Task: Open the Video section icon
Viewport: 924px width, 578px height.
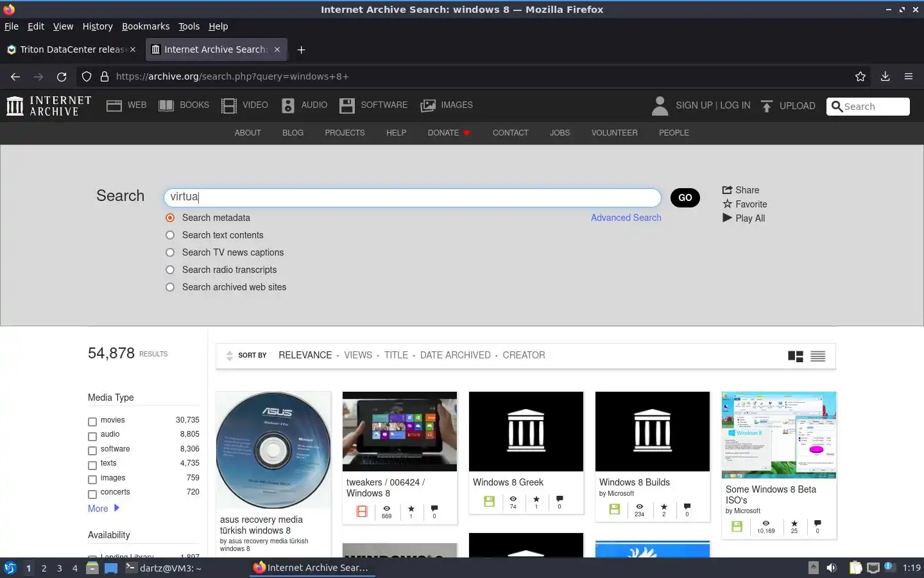Action: [229, 105]
